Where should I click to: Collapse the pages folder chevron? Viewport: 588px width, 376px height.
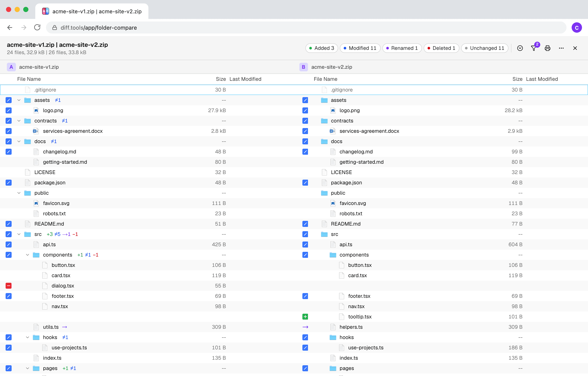coord(27,368)
